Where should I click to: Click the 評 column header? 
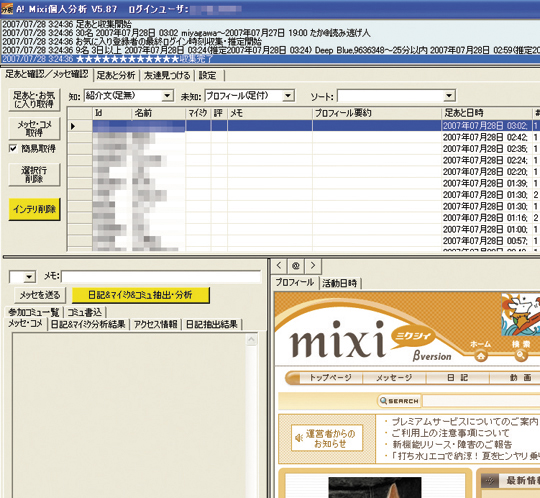(219, 113)
